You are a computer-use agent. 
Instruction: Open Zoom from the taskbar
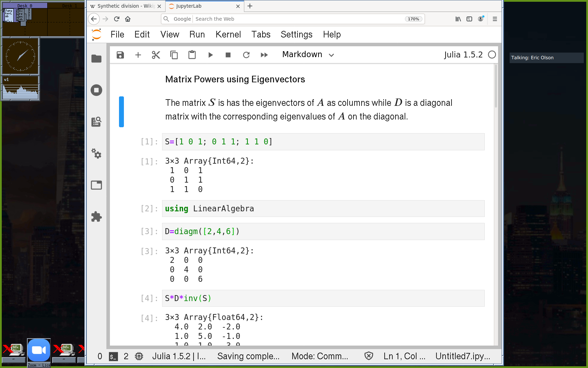39,350
